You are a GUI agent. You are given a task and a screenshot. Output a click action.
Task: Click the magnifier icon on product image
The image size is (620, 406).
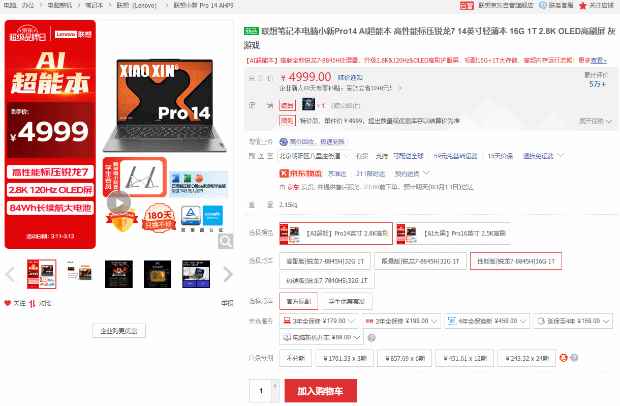click(226, 241)
